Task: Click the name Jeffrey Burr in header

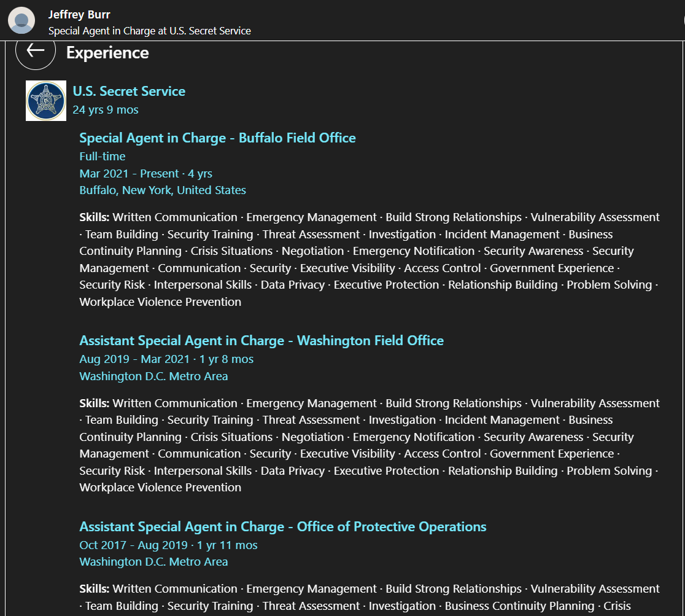Action: (79, 14)
